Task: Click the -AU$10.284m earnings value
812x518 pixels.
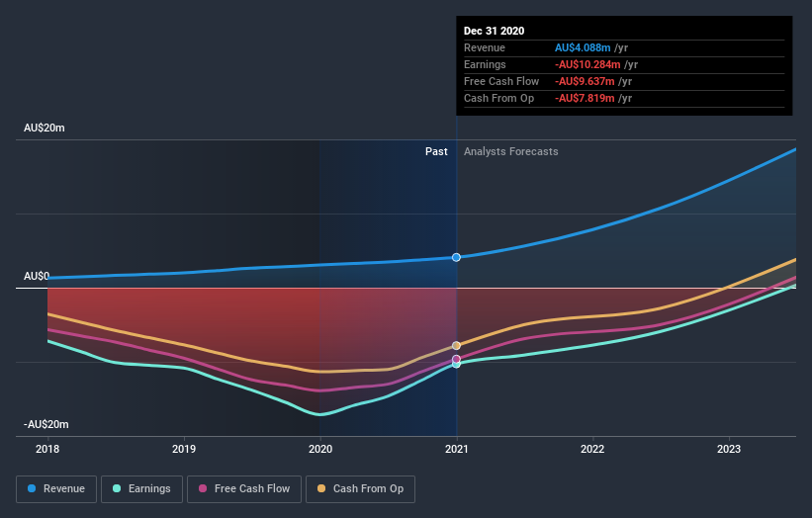Action: [587, 64]
